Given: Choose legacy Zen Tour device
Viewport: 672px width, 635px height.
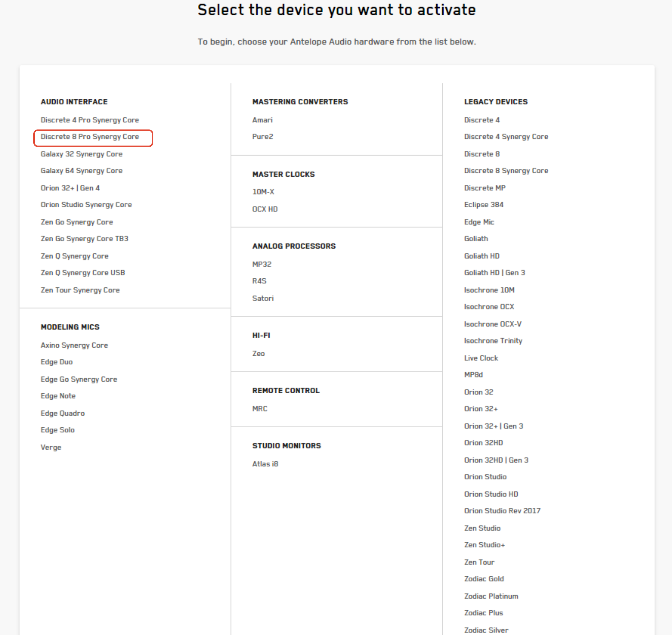Looking at the screenshot, I should coord(479,562).
